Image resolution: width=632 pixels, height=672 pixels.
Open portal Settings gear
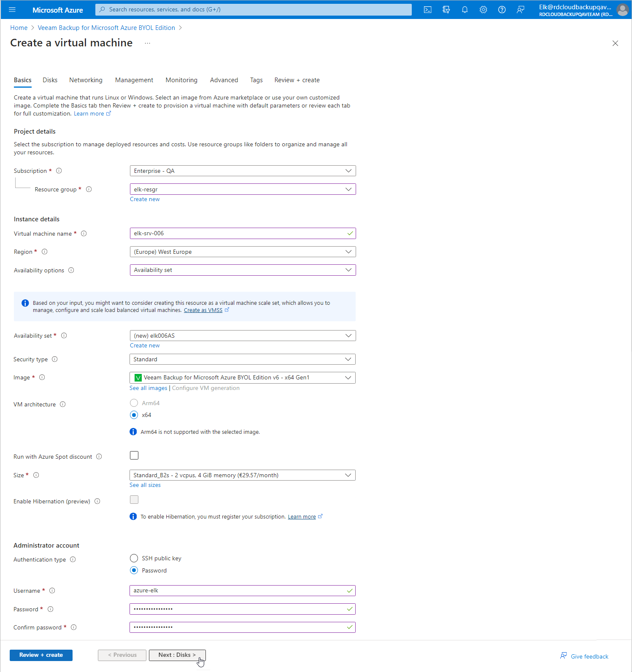coord(483,10)
